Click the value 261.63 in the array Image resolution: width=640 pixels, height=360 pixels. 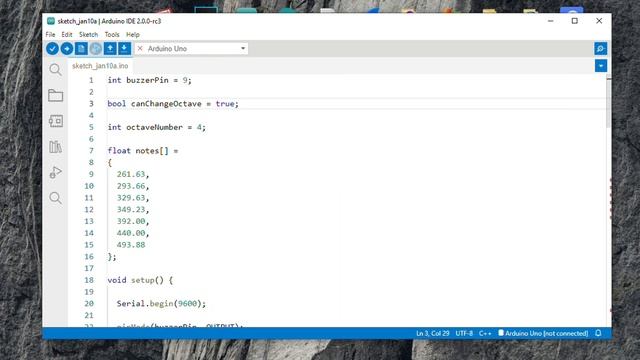pyautogui.click(x=131, y=174)
